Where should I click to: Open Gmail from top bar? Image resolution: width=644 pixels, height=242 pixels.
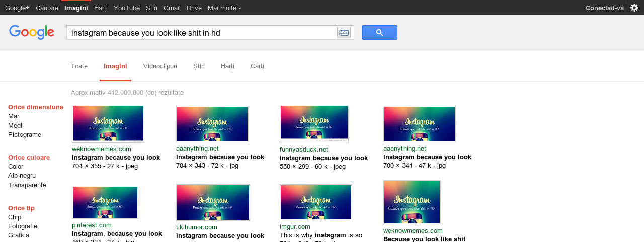(x=172, y=8)
